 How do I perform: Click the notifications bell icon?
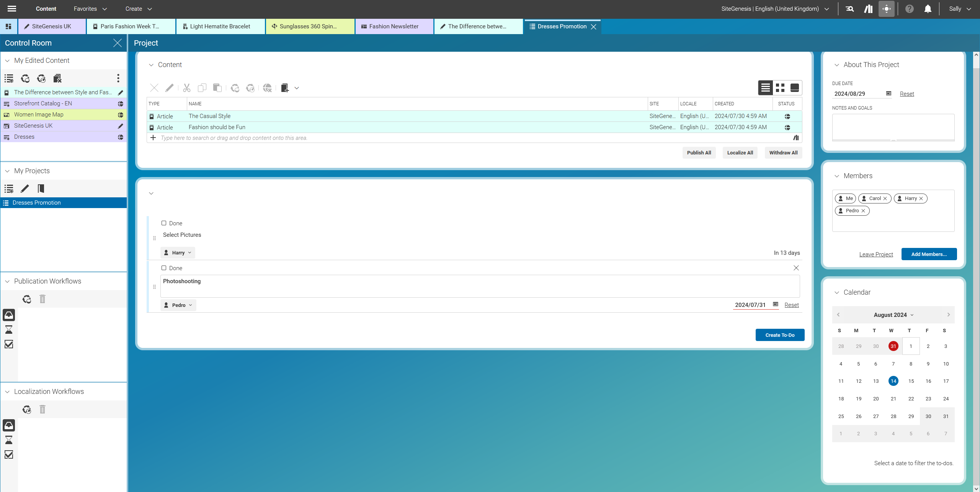pyautogui.click(x=928, y=9)
